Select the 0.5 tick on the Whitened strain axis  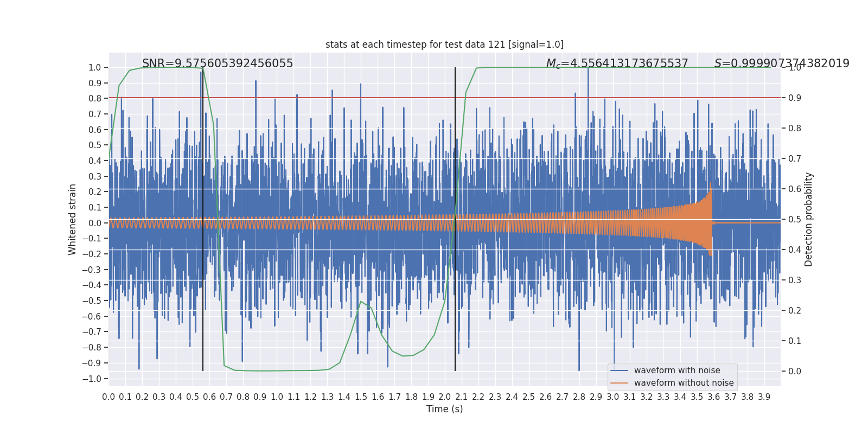[94, 145]
